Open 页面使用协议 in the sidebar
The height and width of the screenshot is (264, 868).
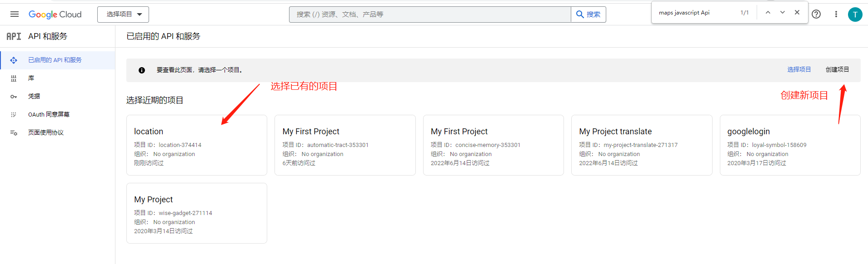[x=58, y=132]
